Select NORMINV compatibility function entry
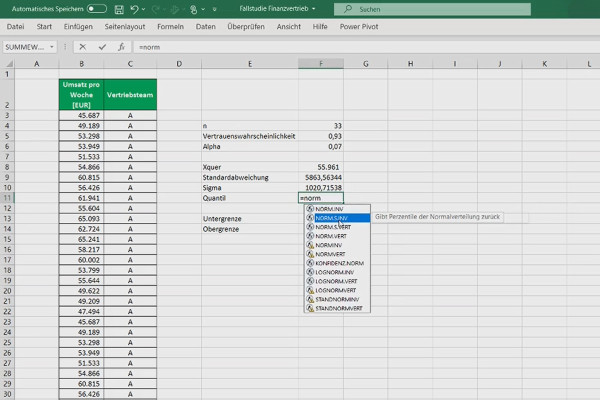This screenshot has width=600, height=400. 337,245
